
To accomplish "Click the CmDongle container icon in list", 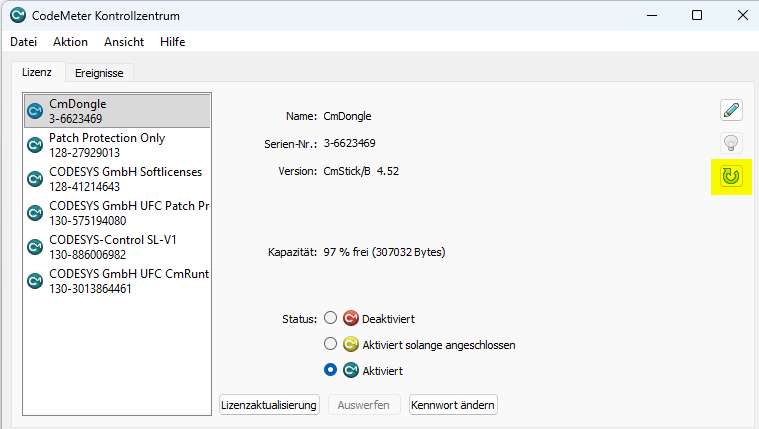I will pos(35,111).
